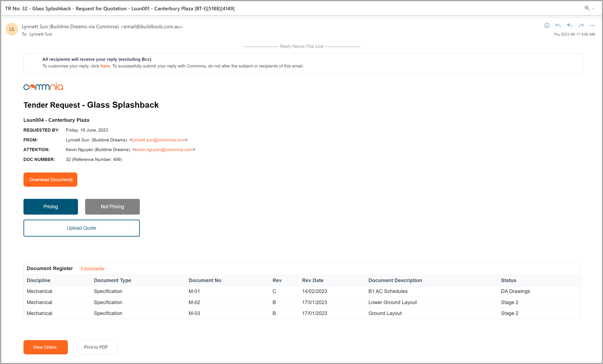Select document number M-02 cell
Screen dimensions: 603x364
tap(194, 302)
